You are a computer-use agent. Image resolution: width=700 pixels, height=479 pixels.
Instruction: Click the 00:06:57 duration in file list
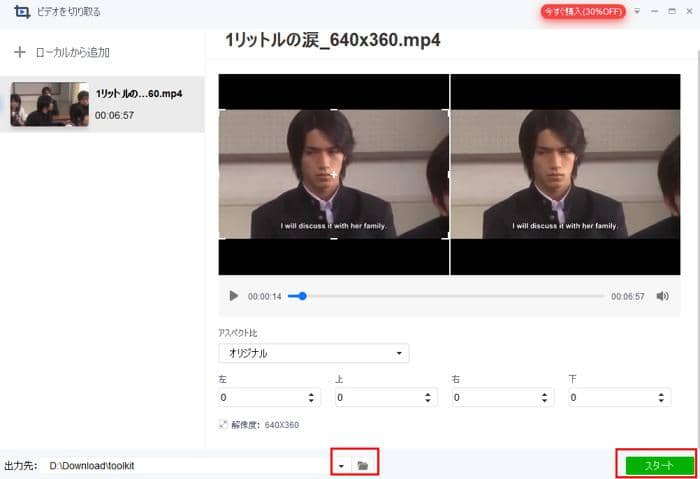[114, 115]
